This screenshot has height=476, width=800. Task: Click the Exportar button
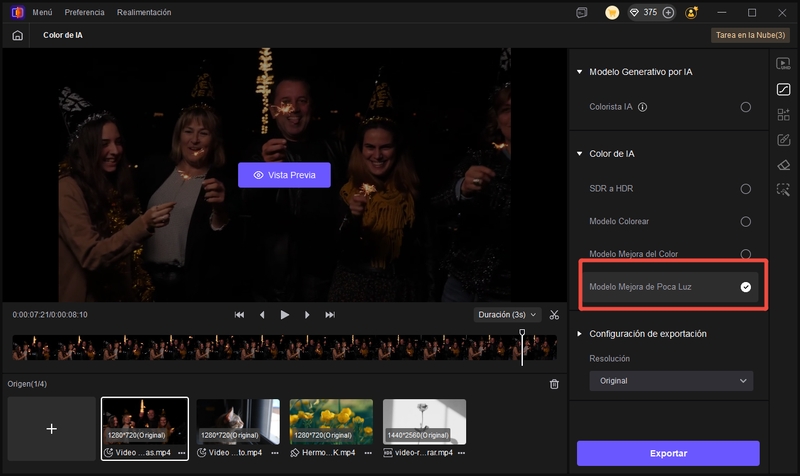point(668,453)
